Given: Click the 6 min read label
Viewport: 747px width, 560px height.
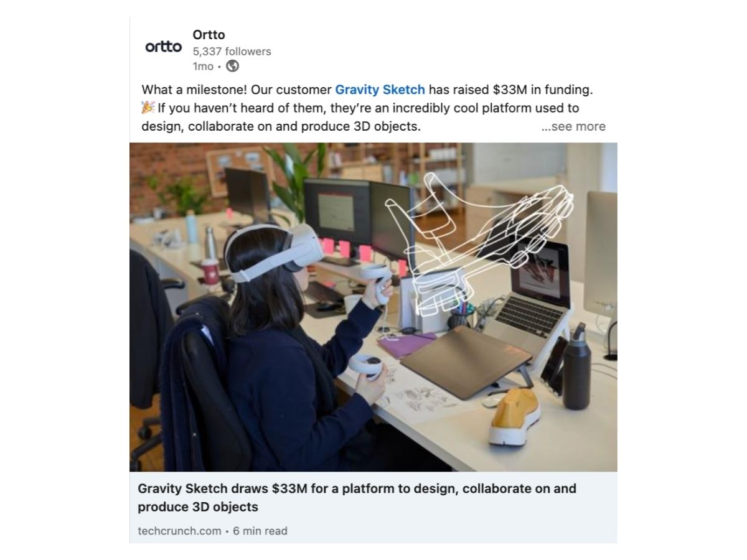Looking at the screenshot, I should (260, 531).
